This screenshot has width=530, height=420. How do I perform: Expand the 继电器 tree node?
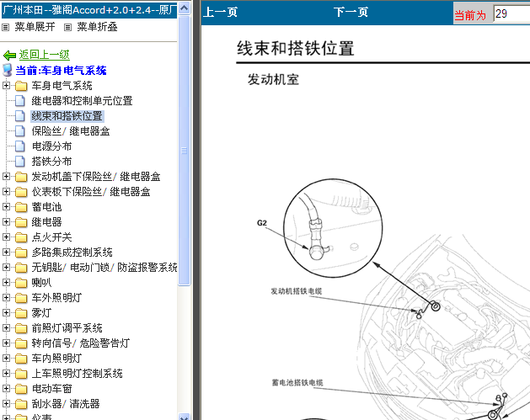(6, 222)
